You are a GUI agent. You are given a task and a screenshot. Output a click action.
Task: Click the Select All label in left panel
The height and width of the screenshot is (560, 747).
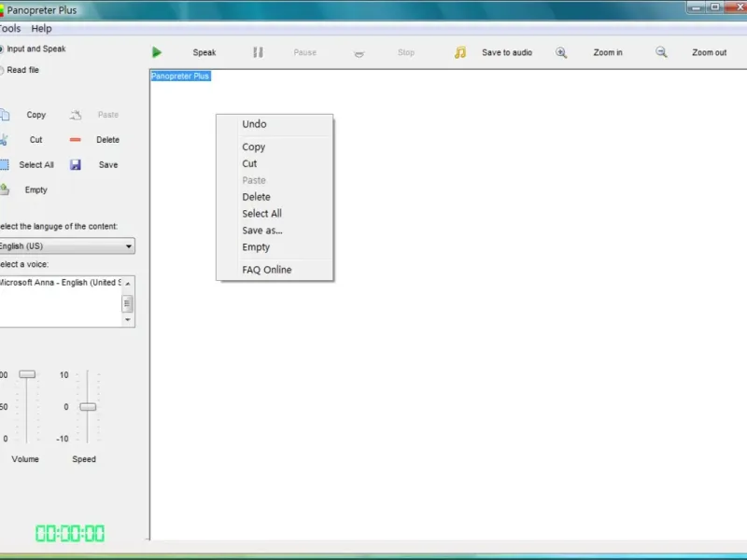pyautogui.click(x=36, y=165)
